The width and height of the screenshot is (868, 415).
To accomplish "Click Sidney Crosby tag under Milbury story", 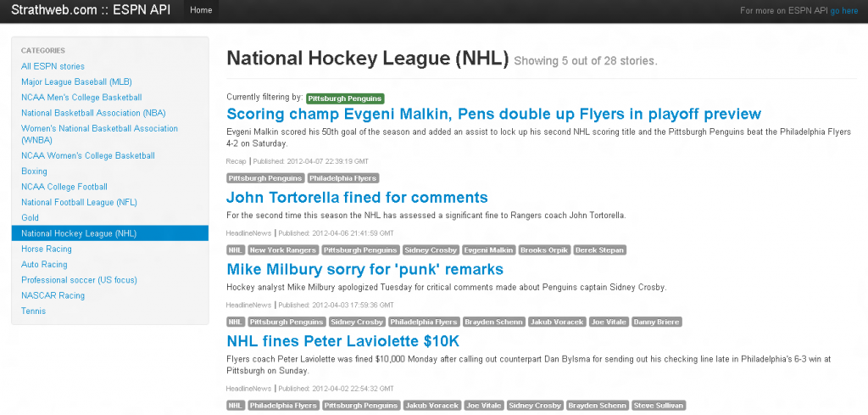I will [x=357, y=322].
